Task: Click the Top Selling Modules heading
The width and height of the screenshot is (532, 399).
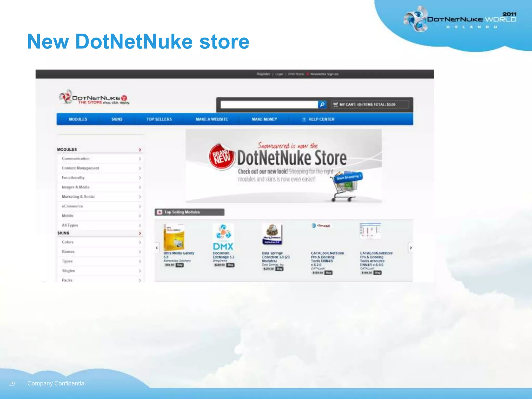Action: (x=182, y=212)
